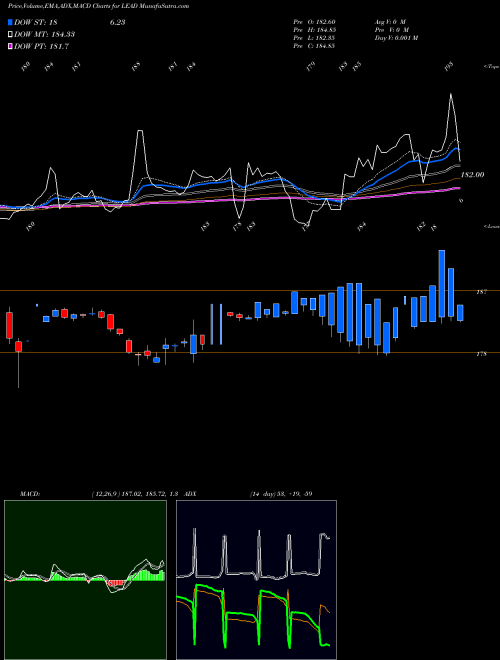Select the 'DOW PT: 181.7' legend label

(x=41, y=47)
